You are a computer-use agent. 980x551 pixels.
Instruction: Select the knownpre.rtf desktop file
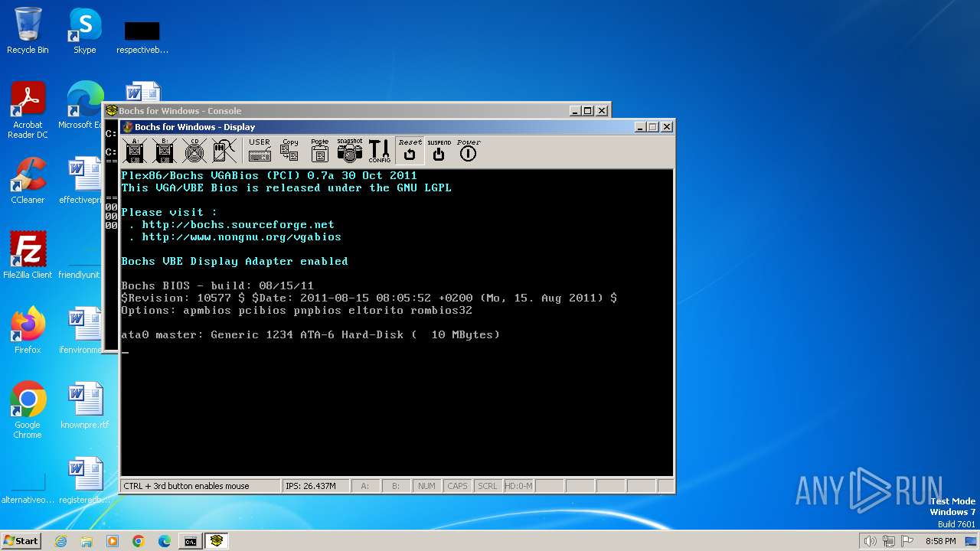(x=84, y=406)
